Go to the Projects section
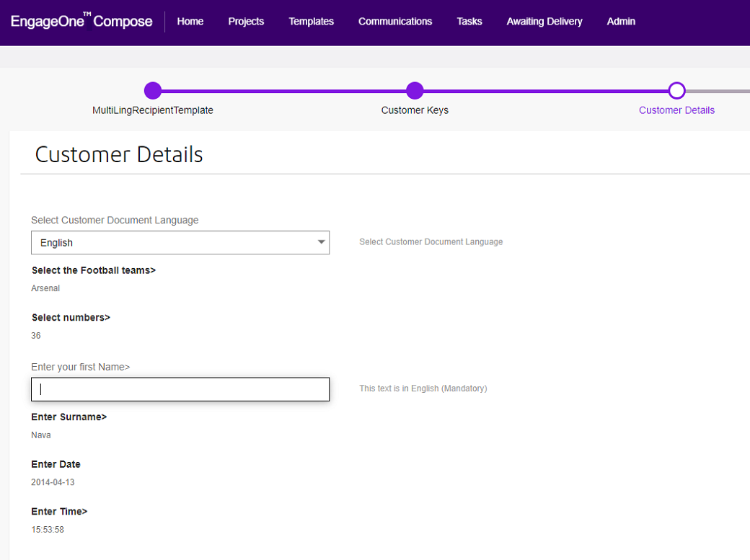Viewport: 750px width, 560px height. click(246, 22)
